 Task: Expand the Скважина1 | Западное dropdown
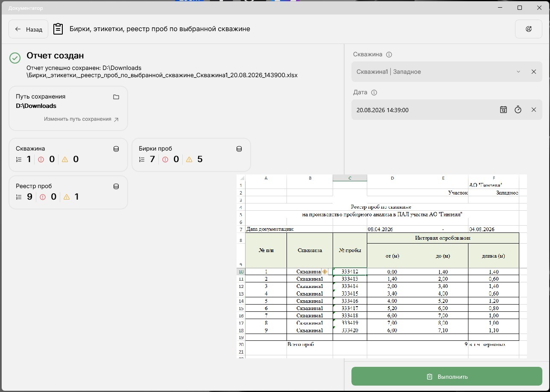pos(518,72)
